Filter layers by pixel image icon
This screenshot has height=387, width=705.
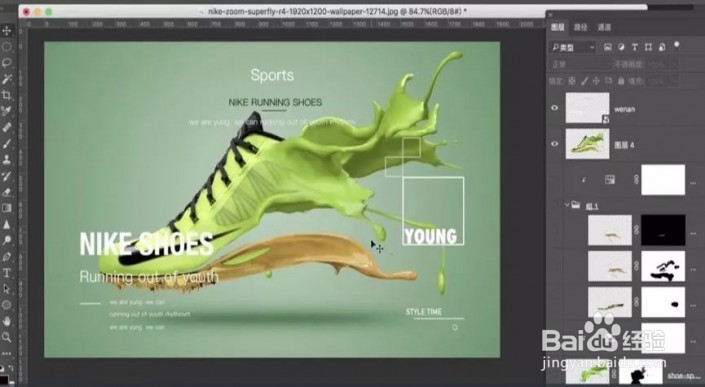608,47
